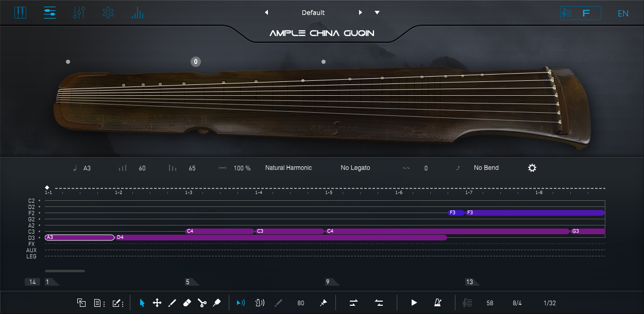Open the 8/4 time signature selector
This screenshot has width=644, height=314.
click(517, 303)
